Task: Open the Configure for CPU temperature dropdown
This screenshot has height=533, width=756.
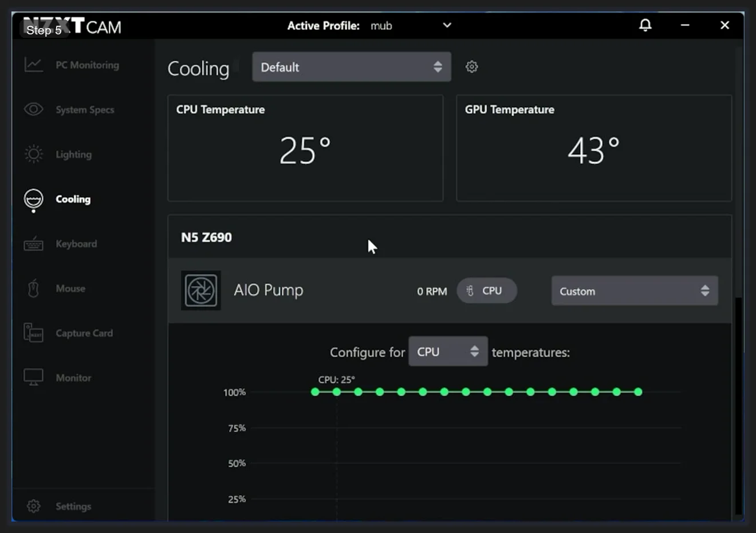Action: [x=448, y=351]
